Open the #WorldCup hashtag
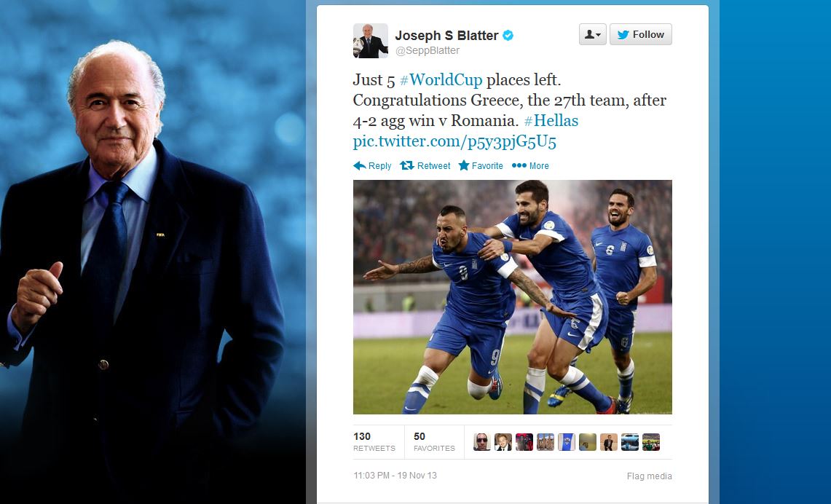 [441, 79]
